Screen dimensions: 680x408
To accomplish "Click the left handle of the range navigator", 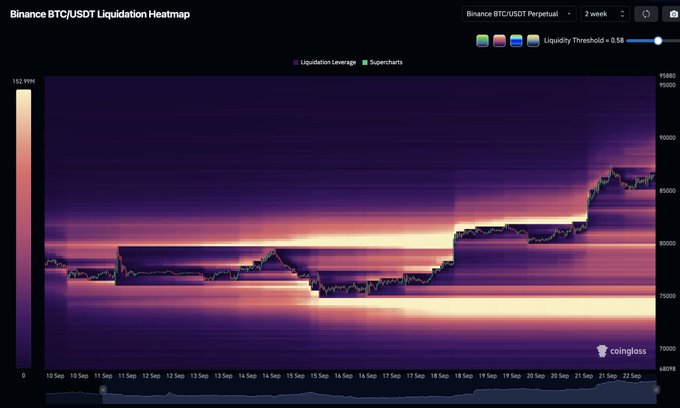I will point(103,389).
